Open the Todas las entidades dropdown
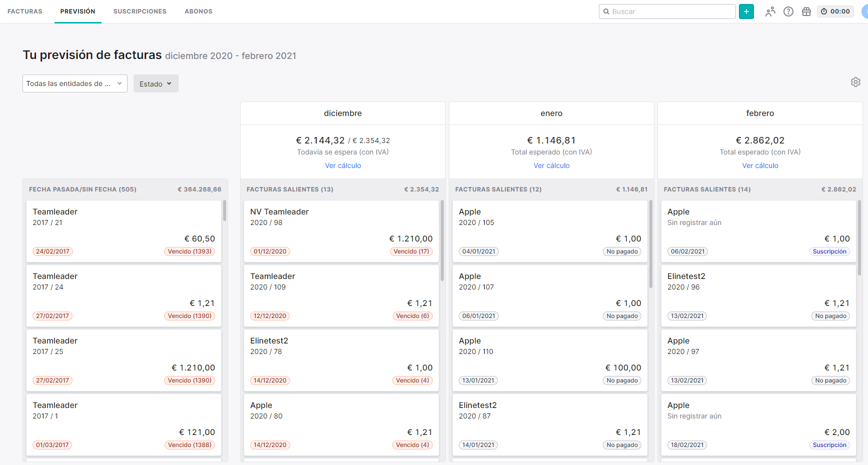Screen dimensions: 868x465 tap(75, 83)
